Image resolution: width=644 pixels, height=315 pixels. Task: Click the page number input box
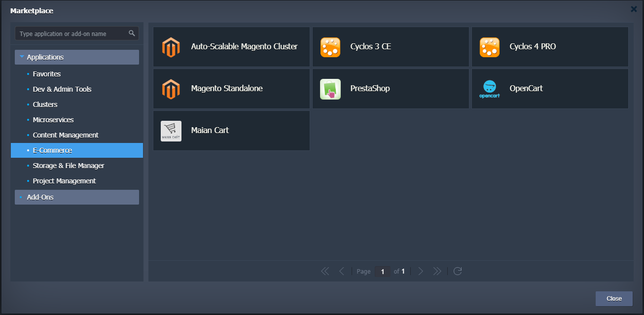tap(382, 272)
